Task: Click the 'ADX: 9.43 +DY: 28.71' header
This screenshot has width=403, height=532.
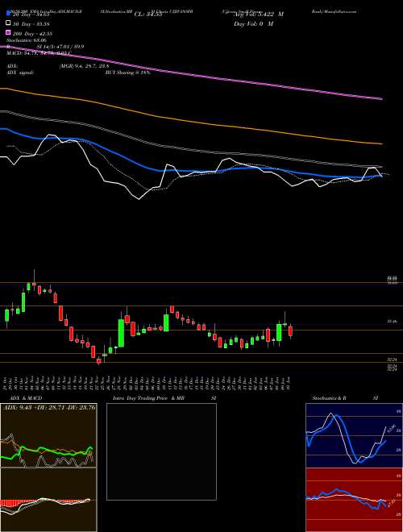Action: 49,407
